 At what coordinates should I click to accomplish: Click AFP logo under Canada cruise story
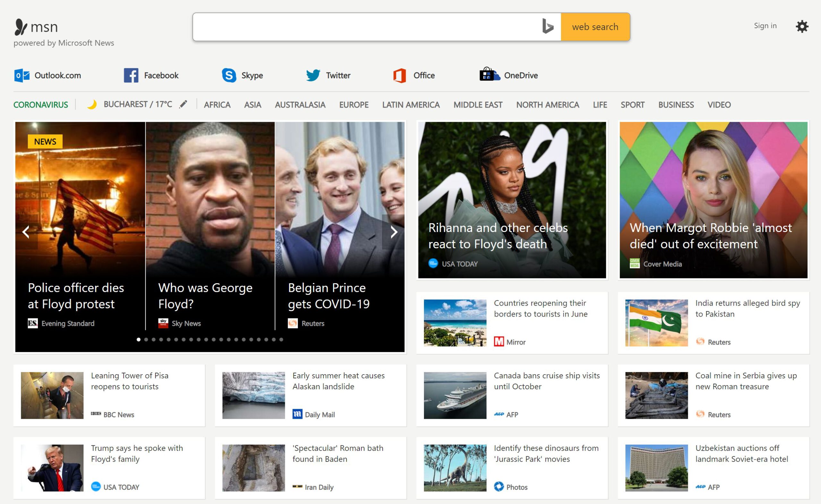[499, 414]
